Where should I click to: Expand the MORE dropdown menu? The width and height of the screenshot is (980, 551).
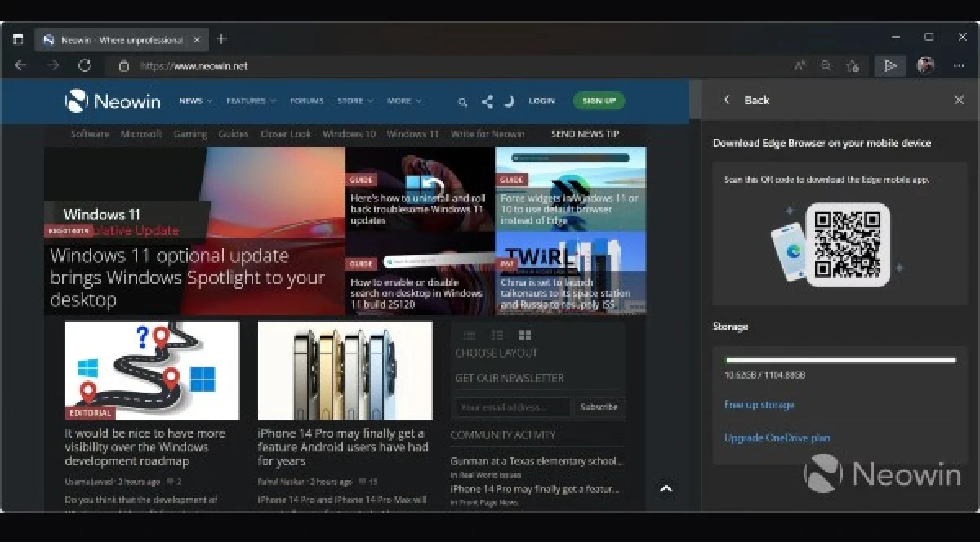pos(404,101)
